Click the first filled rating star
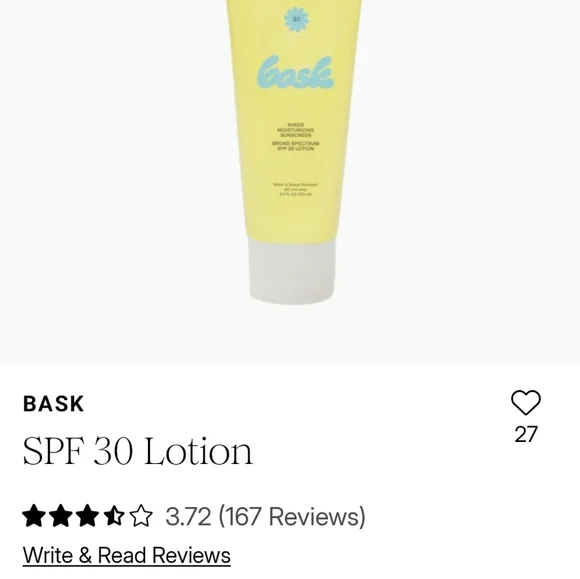Viewport: 580px width, 579px height. 34,516
